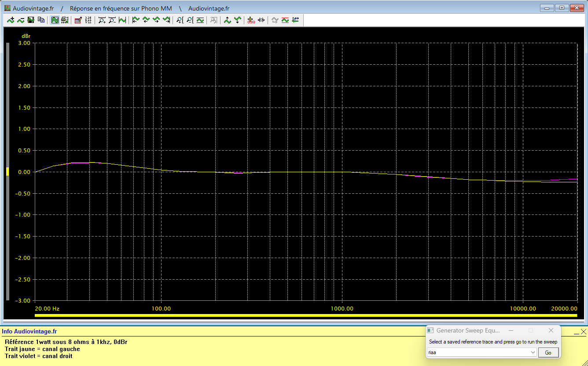Screen dimensions: 588x366
Task: Click the greyed-out disabled toolbar icon
Action: [x=214, y=20]
